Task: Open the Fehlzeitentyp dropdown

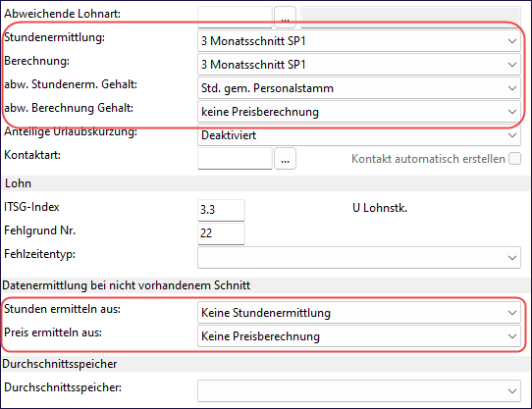Action: click(x=359, y=257)
